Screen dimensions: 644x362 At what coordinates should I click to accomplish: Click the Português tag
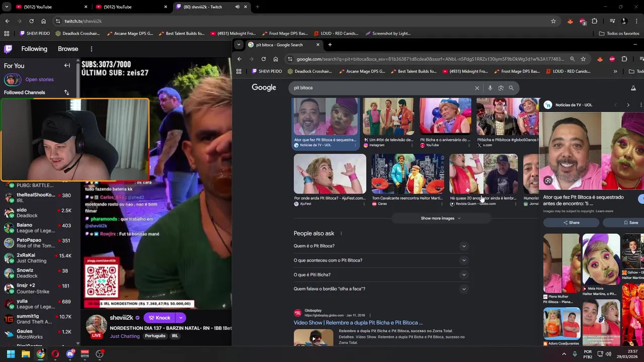click(x=155, y=336)
